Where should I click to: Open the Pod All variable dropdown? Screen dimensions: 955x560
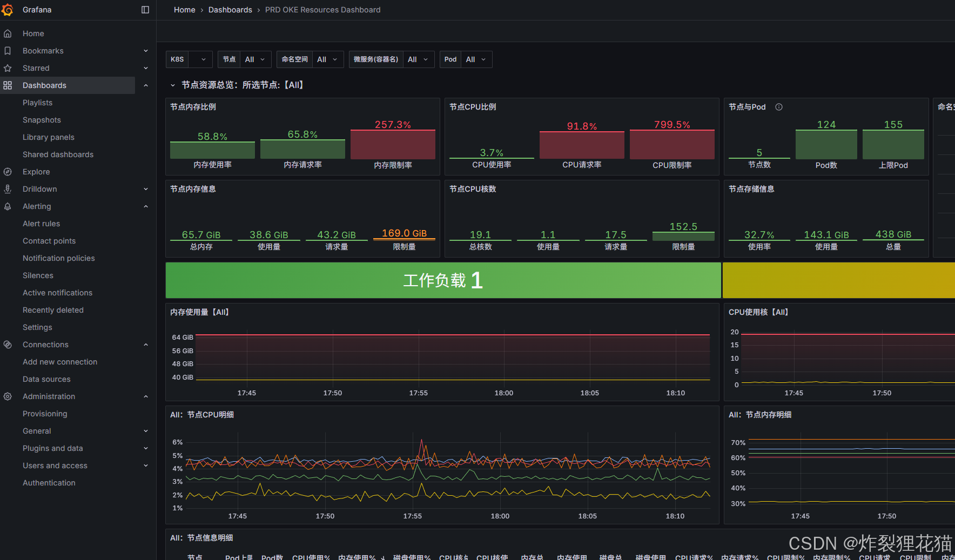click(476, 59)
